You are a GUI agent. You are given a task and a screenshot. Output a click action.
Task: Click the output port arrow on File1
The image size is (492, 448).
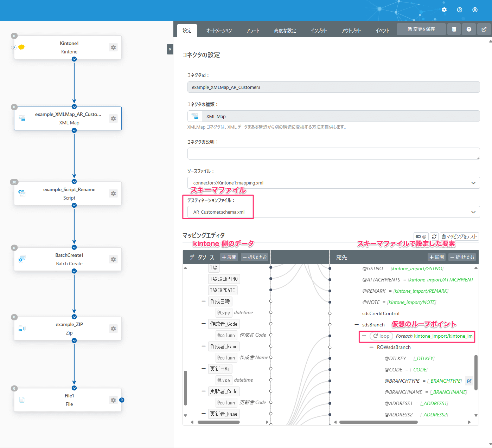click(x=122, y=400)
